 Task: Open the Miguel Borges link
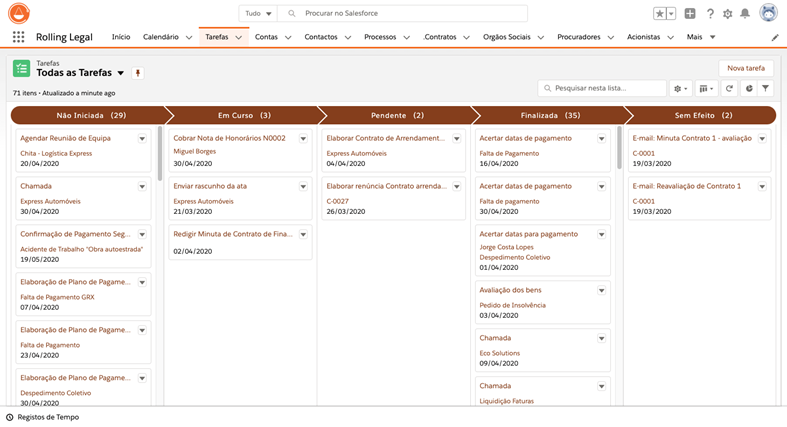pyautogui.click(x=194, y=151)
